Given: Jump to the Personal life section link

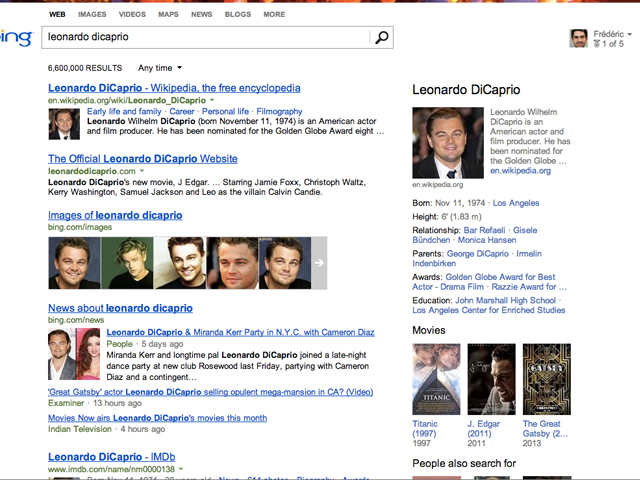Looking at the screenshot, I should click(225, 111).
